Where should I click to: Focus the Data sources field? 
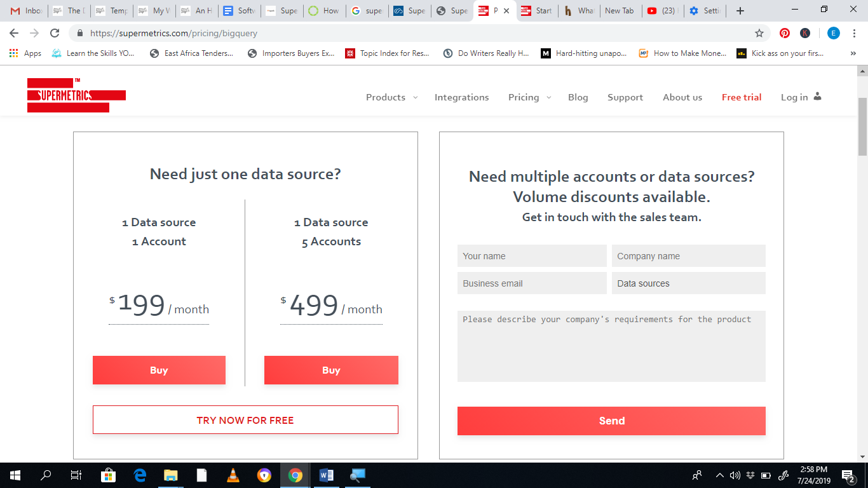(689, 283)
